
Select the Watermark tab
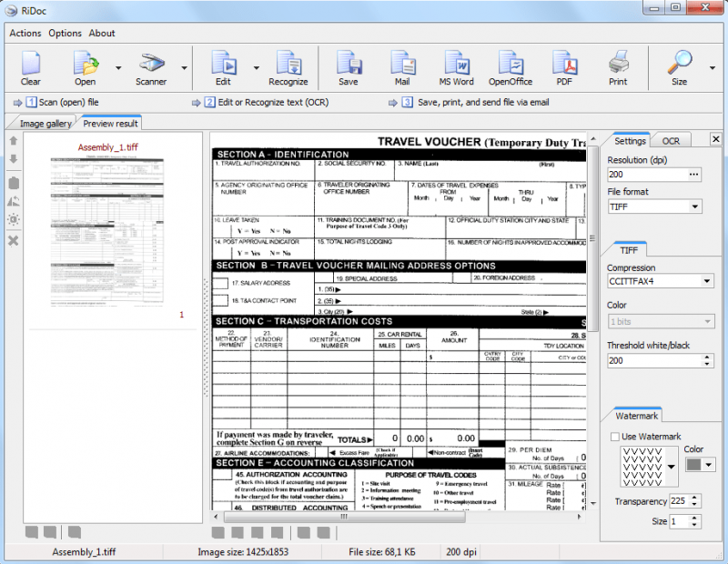[636, 416]
